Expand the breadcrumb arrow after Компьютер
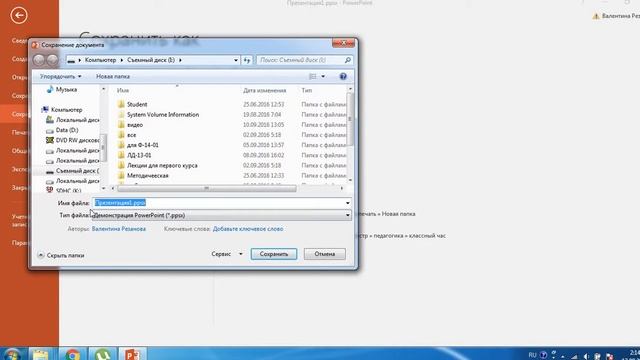Viewport: 640px width, 360px height. click(x=121, y=60)
